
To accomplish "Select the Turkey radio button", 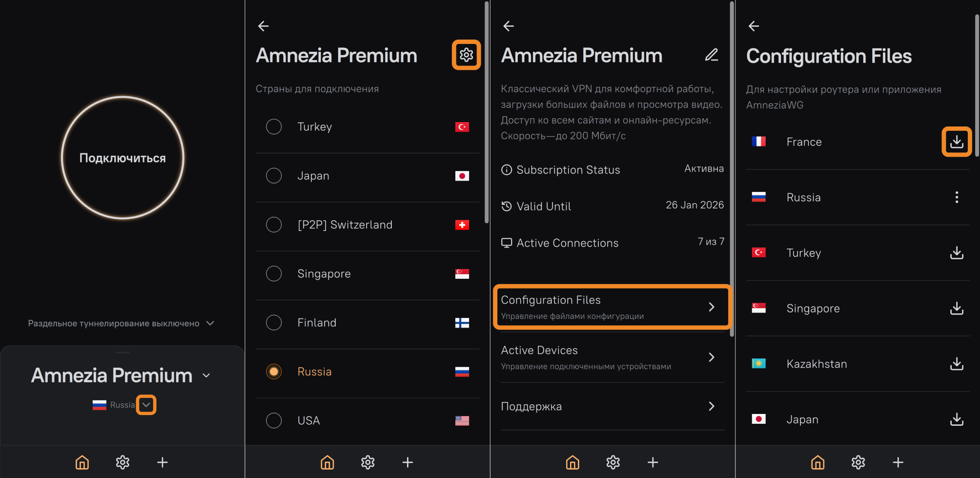I will tap(274, 127).
